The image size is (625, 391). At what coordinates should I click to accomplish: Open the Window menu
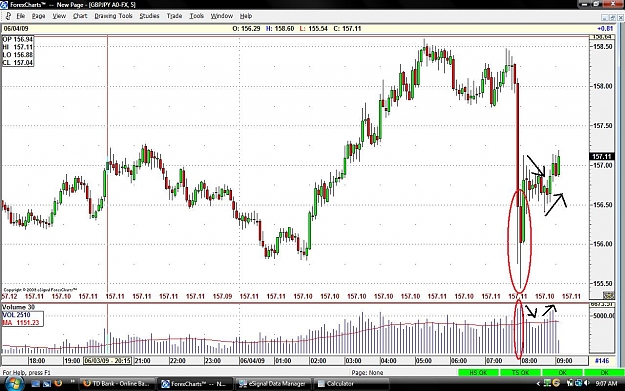click(x=222, y=16)
